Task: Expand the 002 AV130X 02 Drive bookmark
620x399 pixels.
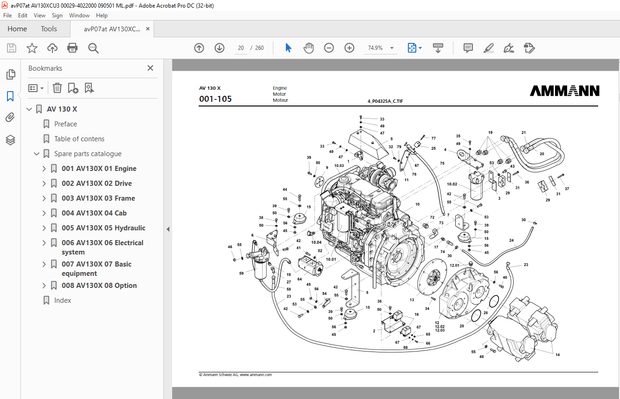Action: pyautogui.click(x=44, y=183)
